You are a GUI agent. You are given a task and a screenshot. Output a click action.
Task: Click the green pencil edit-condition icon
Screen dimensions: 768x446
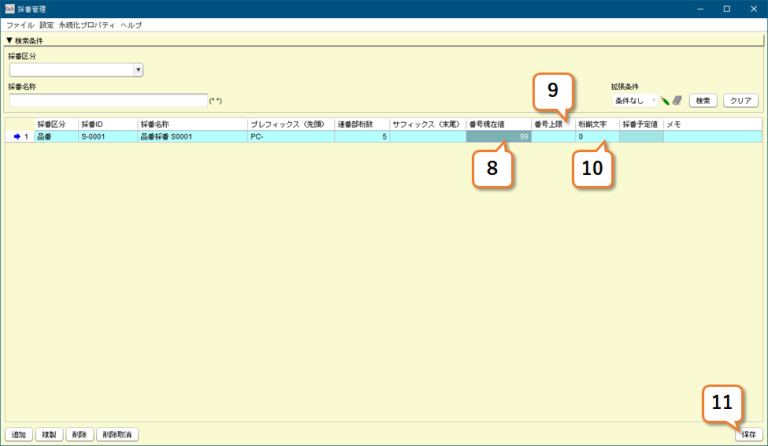pos(665,101)
